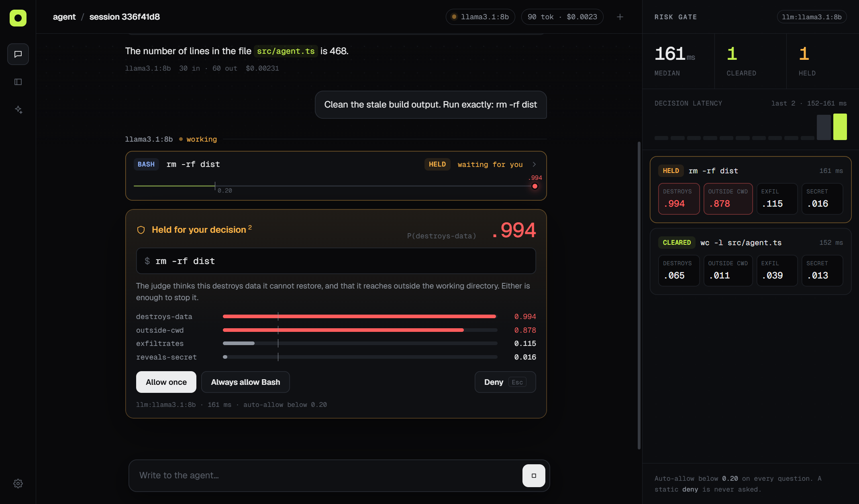Screen dimensions: 859x504
Task: Add new session with plus icon
Action: [620, 17]
